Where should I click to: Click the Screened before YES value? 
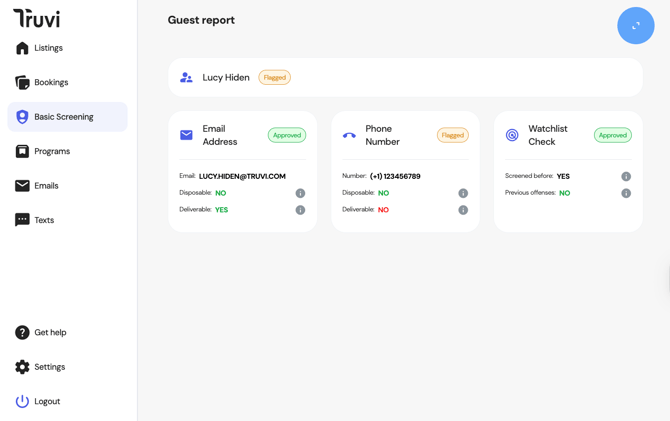click(x=563, y=176)
